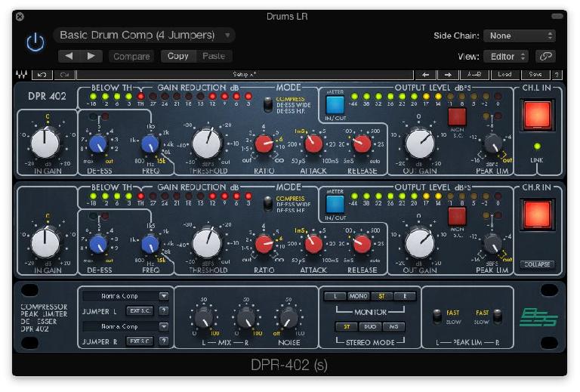Screen dimensions: 580x392
Task: Open Jumper R question mark help
Action: (x=163, y=341)
